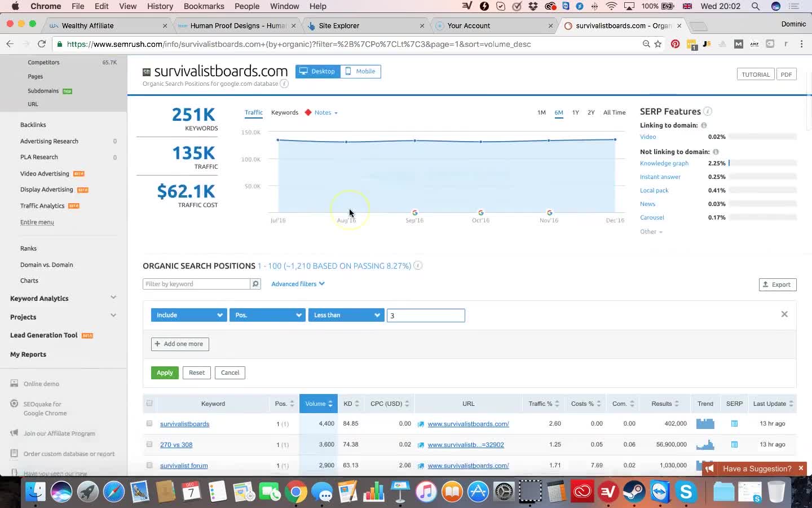Image resolution: width=812 pixels, height=508 pixels.
Task: Select the 1M time range
Action: coord(541,112)
